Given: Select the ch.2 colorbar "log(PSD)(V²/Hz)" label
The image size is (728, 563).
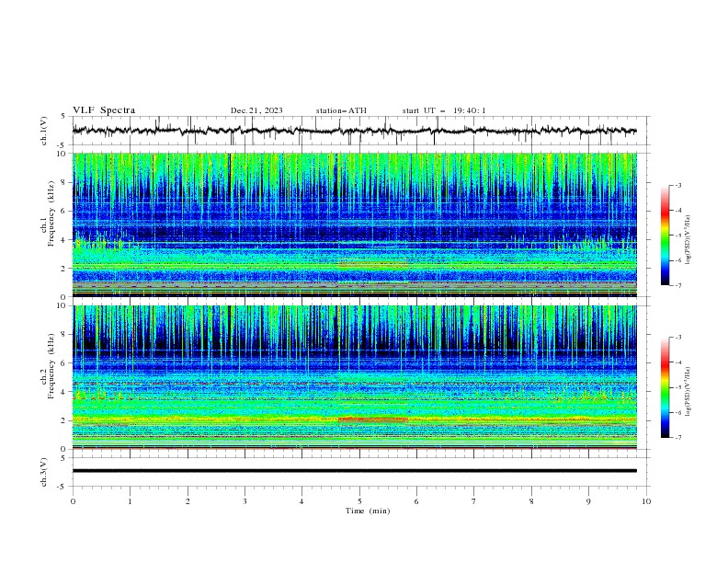Looking at the screenshot, I should pos(688,391).
